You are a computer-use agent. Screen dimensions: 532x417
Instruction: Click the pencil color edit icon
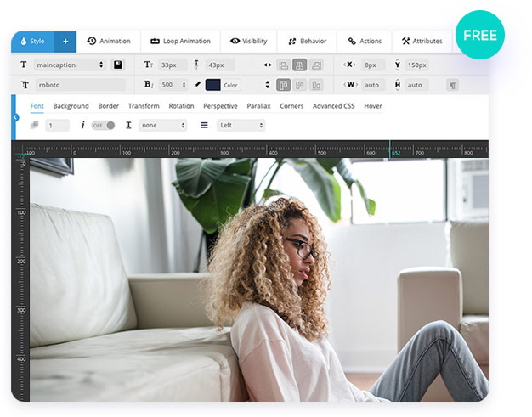coord(197,85)
